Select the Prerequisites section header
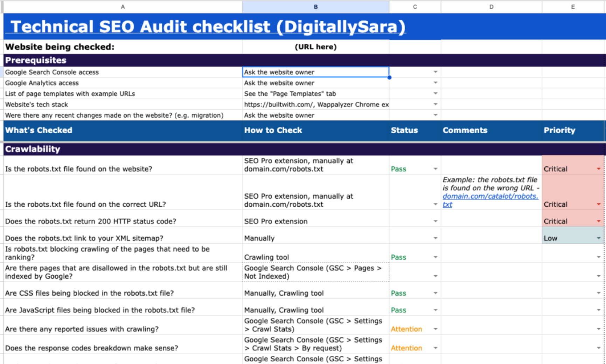 click(305, 60)
